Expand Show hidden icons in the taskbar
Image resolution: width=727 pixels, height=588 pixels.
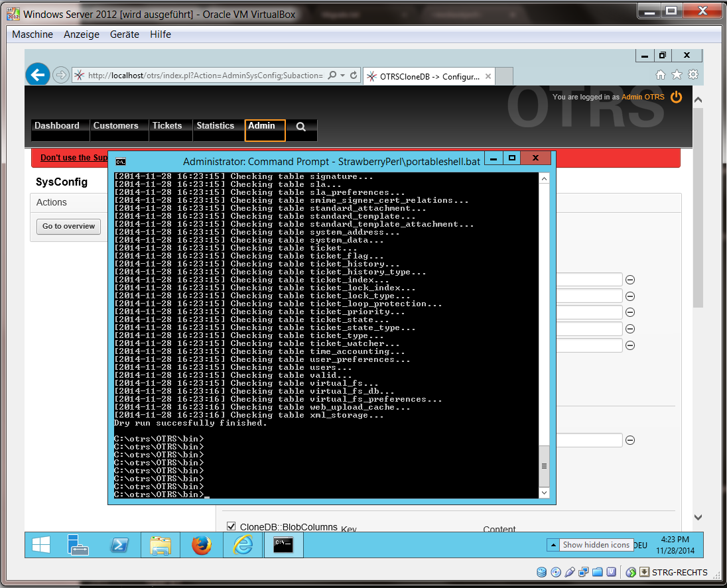point(553,544)
